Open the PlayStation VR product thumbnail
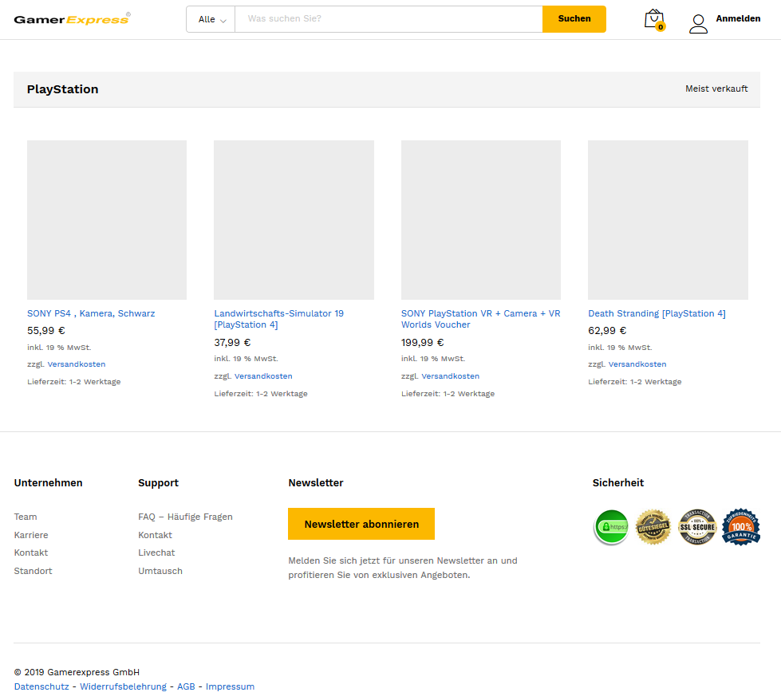Screen dimensions: 781x700 [481, 219]
